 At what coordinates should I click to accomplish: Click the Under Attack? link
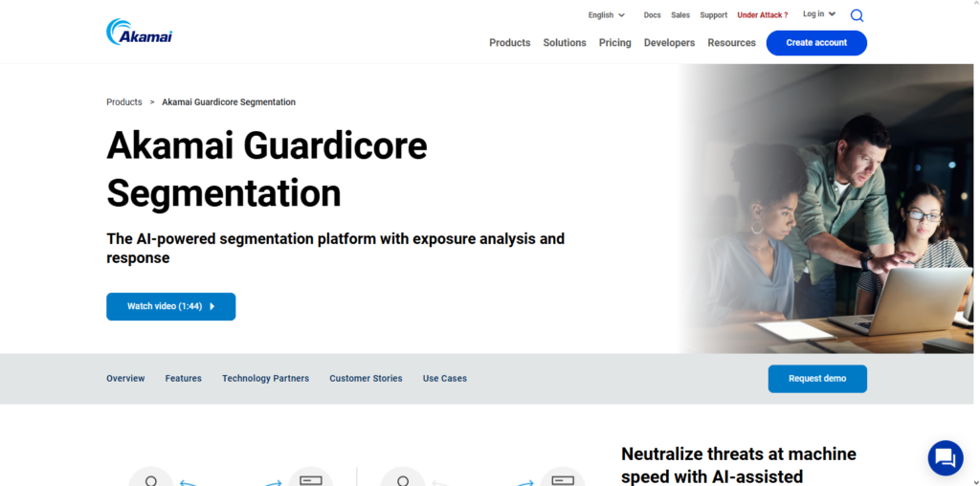(763, 15)
